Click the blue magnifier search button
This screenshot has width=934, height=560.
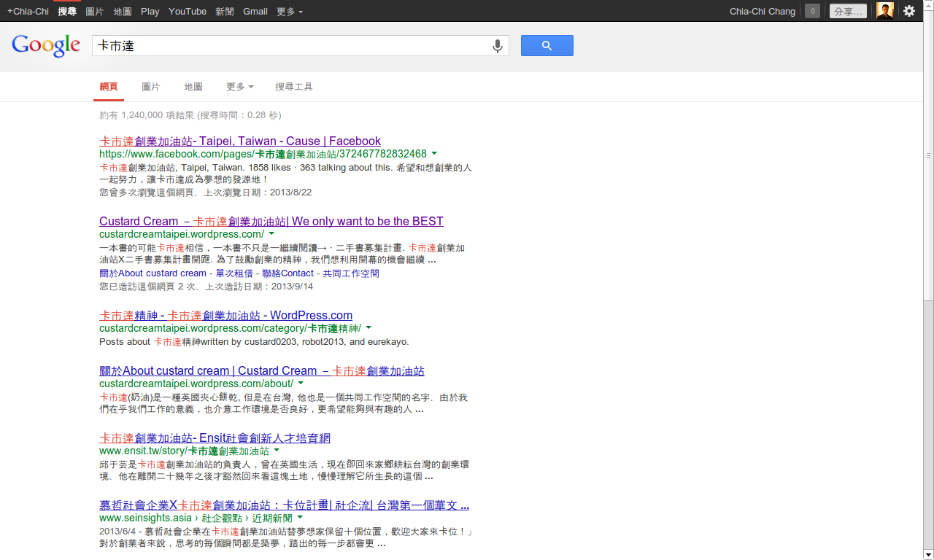click(547, 45)
